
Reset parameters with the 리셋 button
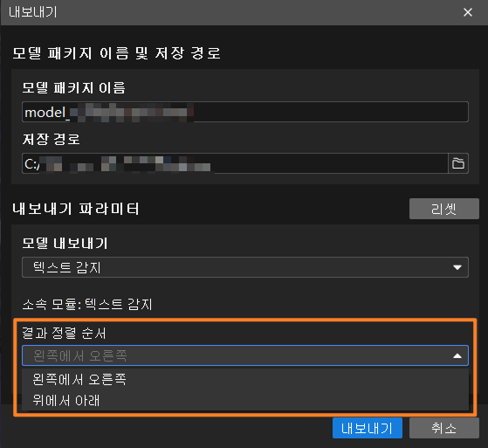444,209
